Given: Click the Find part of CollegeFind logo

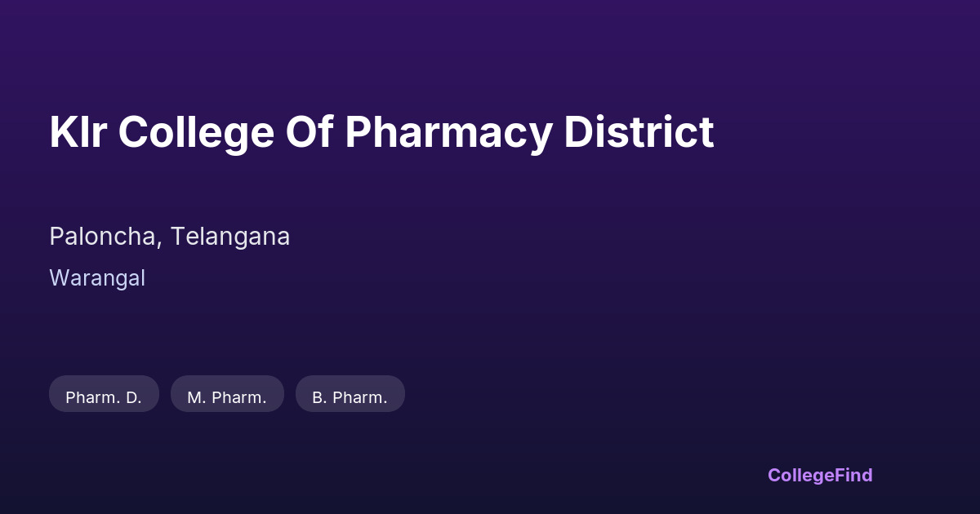Looking at the screenshot, I should (x=853, y=475).
